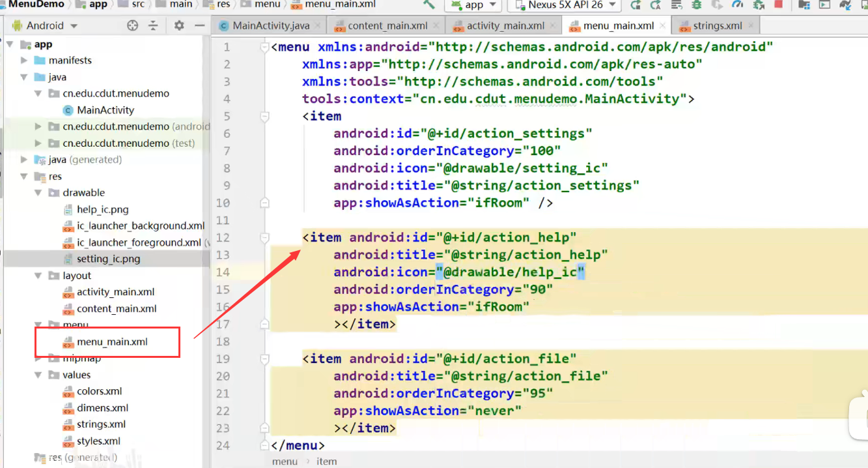Fold the action_help item at line 12
Viewport: 868px width, 468px height.
click(x=264, y=237)
